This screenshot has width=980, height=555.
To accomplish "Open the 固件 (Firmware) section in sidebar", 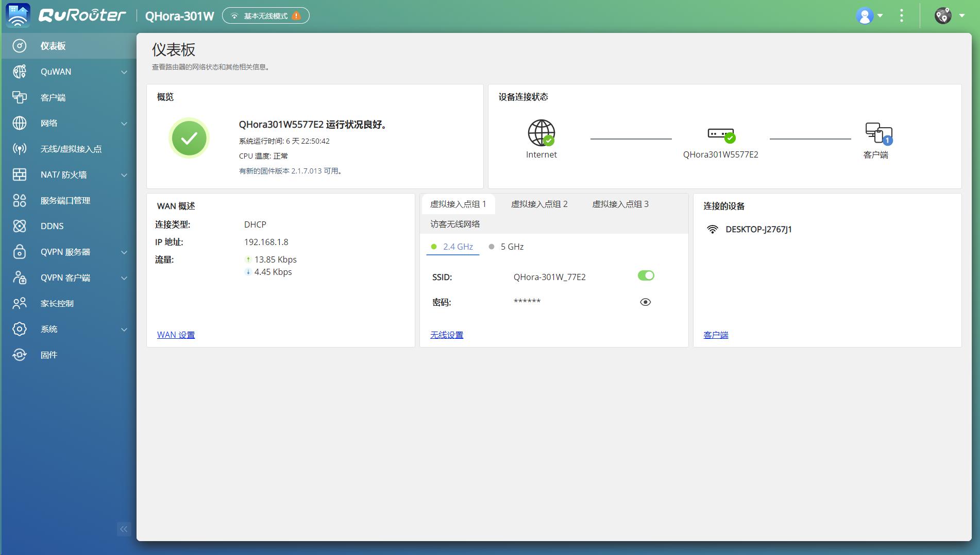I will pos(49,355).
